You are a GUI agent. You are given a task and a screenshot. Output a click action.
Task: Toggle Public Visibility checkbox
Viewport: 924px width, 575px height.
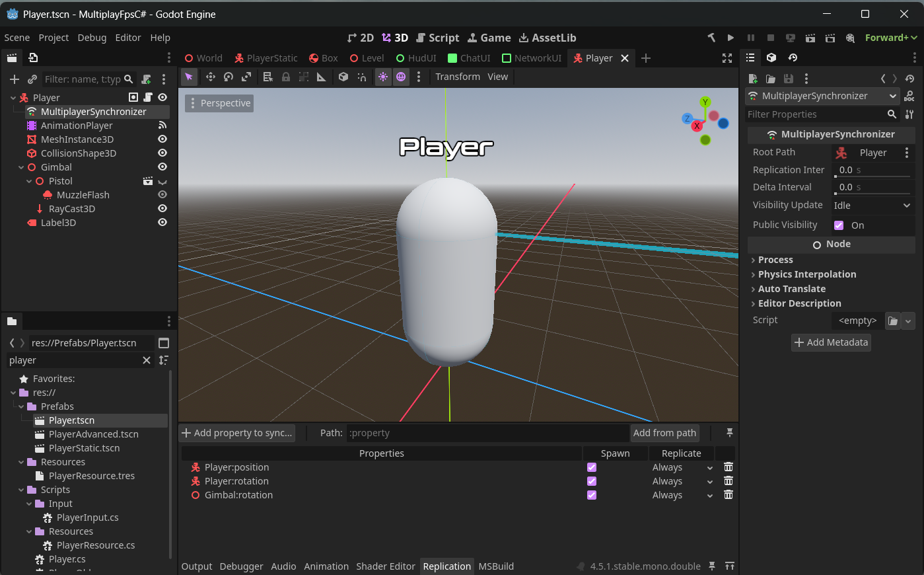point(839,225)
